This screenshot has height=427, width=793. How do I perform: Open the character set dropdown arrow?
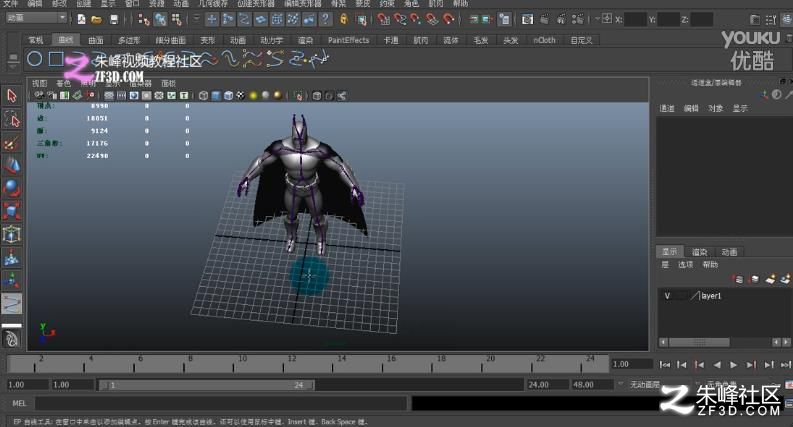pos(698,385)
